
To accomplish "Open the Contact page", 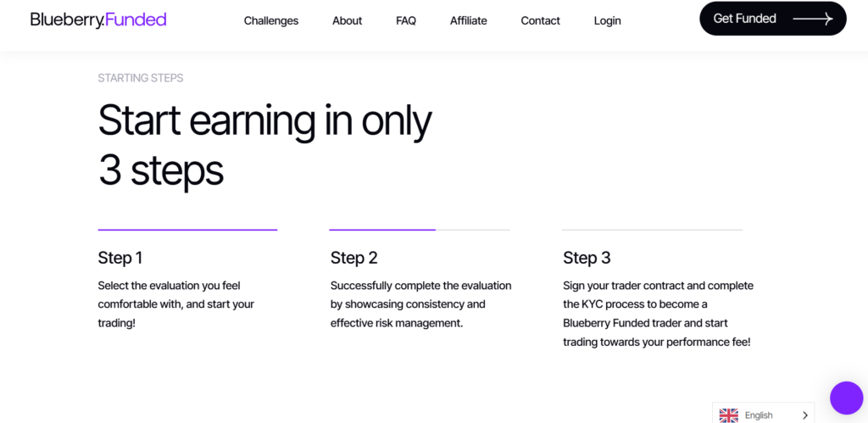I will pos(540,20).
